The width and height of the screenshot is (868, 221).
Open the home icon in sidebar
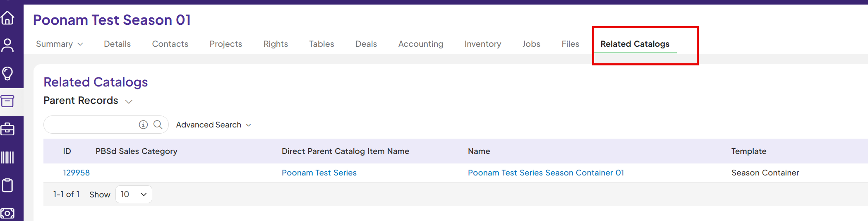pyautogui.click(x=8, y=18)
